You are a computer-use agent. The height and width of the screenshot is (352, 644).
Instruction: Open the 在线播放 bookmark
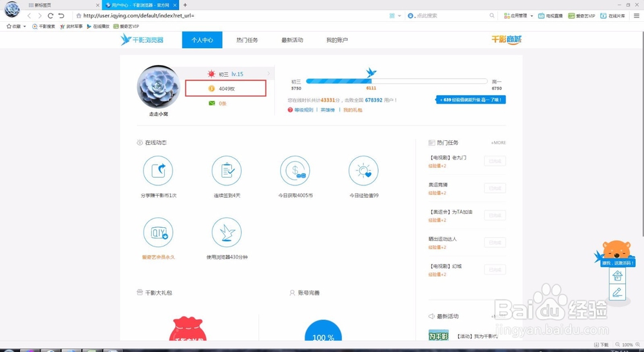tap(98, 26)
